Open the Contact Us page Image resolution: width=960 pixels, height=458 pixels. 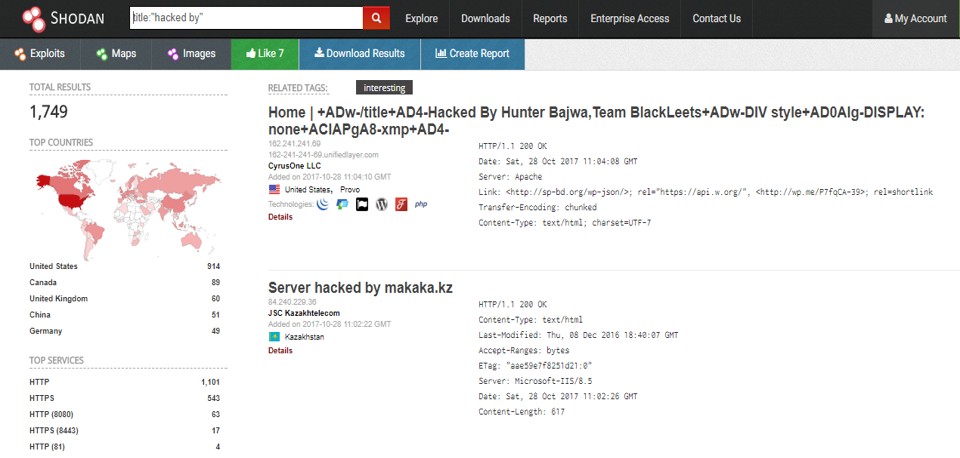click(716, 19)
